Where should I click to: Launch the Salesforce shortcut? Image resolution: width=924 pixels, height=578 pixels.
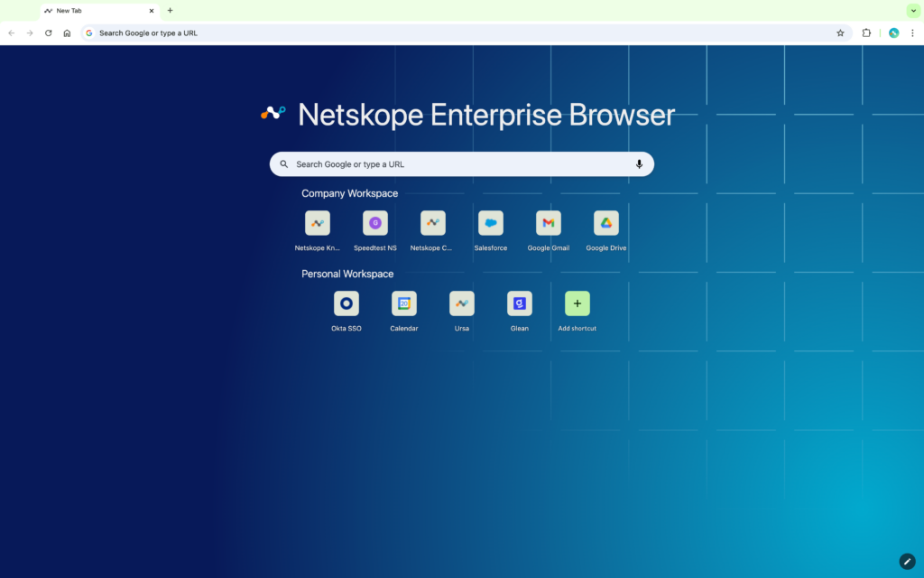tap(490, 224)
